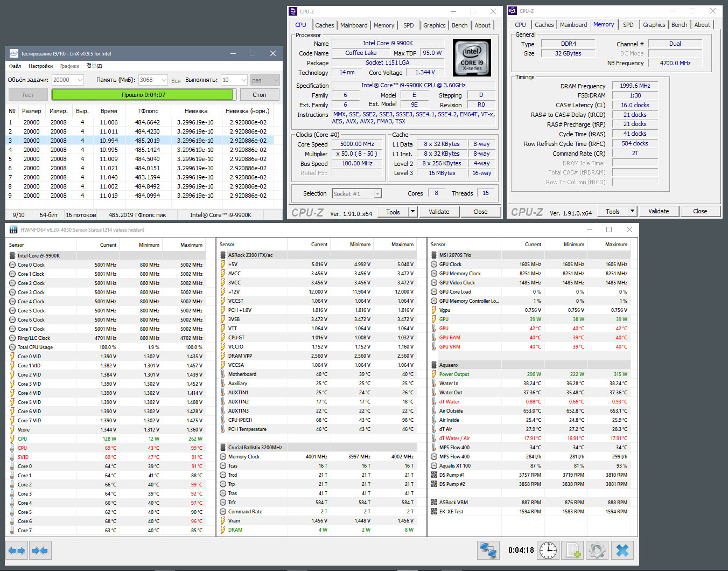The image size is (728, 571).
Task: Open Tools dropdown arrow in CPU-Z memory Timings window
Action: pyautogui.click(x=633, y=211)
